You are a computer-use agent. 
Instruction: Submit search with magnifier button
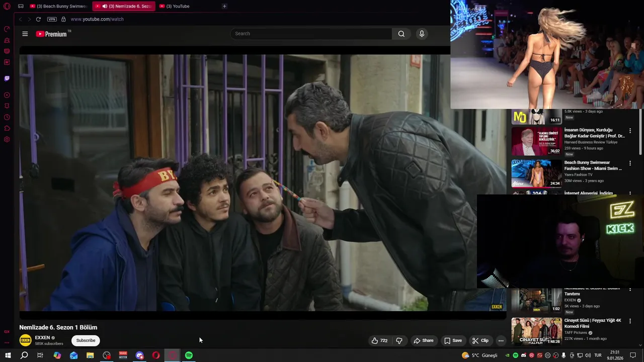tap(401, 34)
